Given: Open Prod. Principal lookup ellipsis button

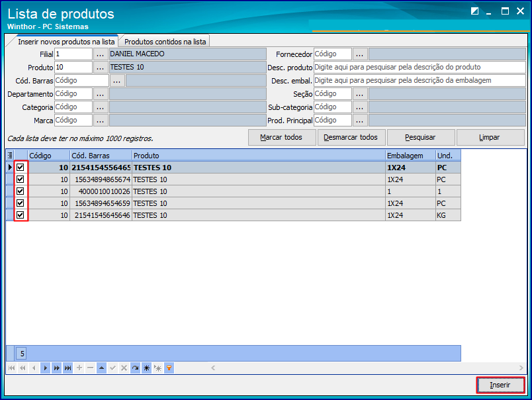Looking at the screenshot, I should pos(360,121).
